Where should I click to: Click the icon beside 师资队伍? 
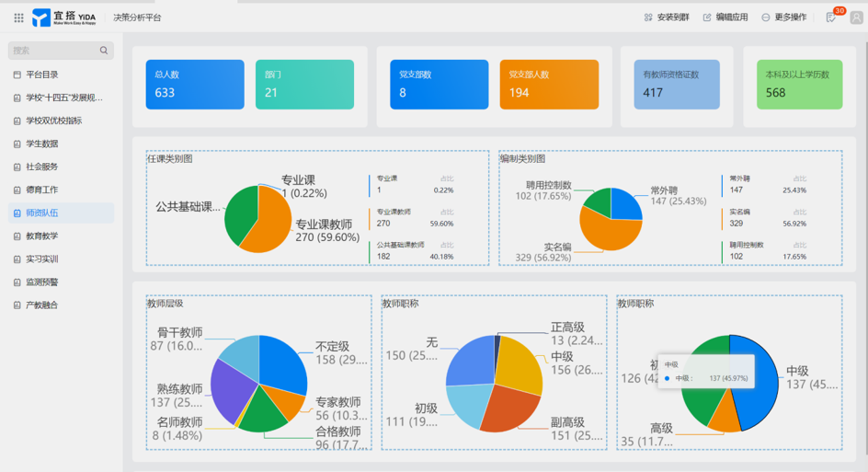(x=17, y=213)
